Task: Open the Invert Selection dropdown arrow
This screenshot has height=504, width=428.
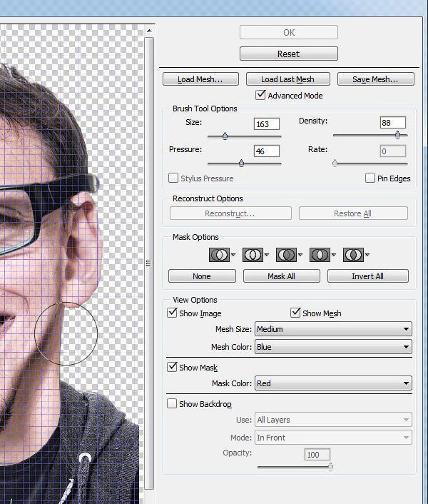Action: pyautogui.click(x=367, y=255)
